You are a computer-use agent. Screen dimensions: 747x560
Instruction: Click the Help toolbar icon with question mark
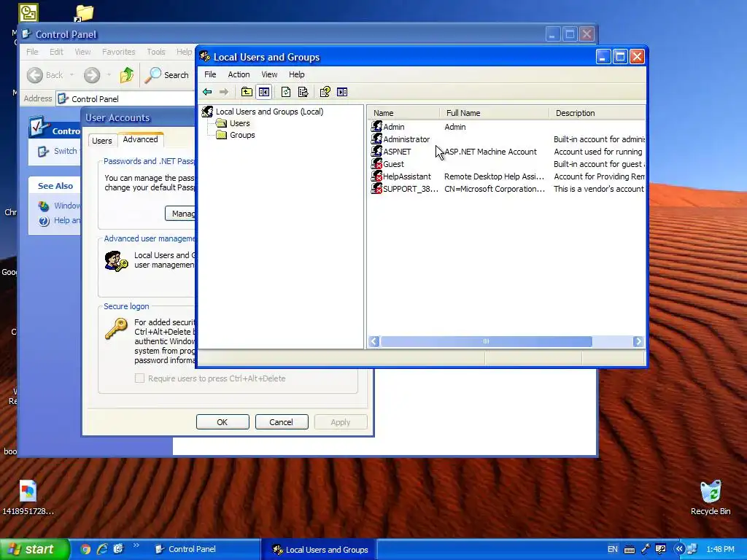pos(325,92)
